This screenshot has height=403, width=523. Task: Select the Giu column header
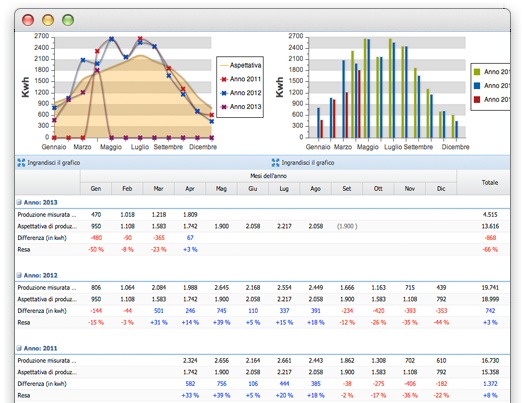(x=252, y=188)
